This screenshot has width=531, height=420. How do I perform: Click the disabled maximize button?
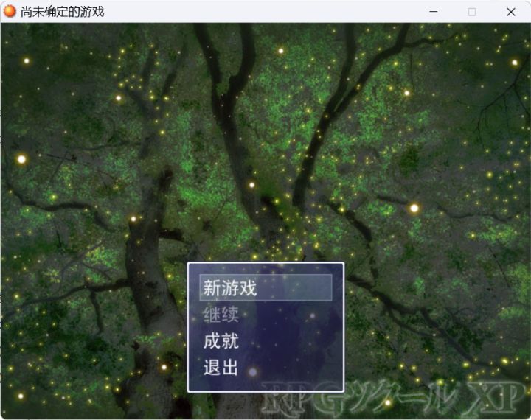(x=472, y=12)
